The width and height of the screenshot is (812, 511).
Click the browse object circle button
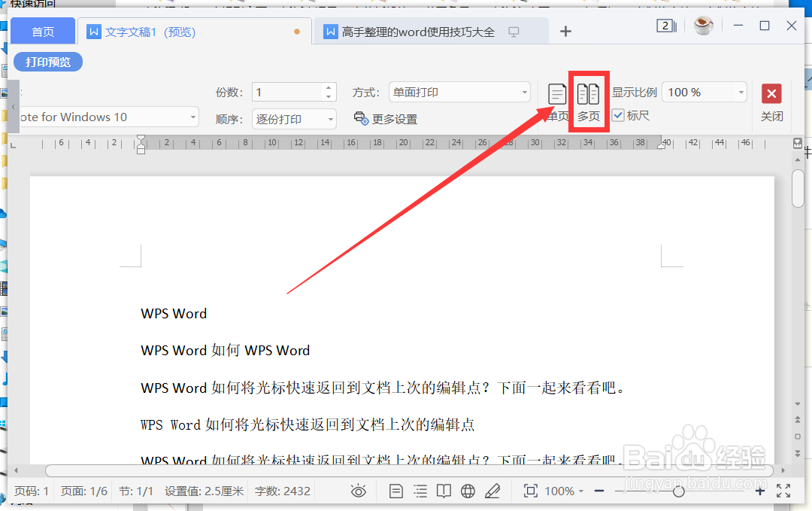[x=798, y=436]
